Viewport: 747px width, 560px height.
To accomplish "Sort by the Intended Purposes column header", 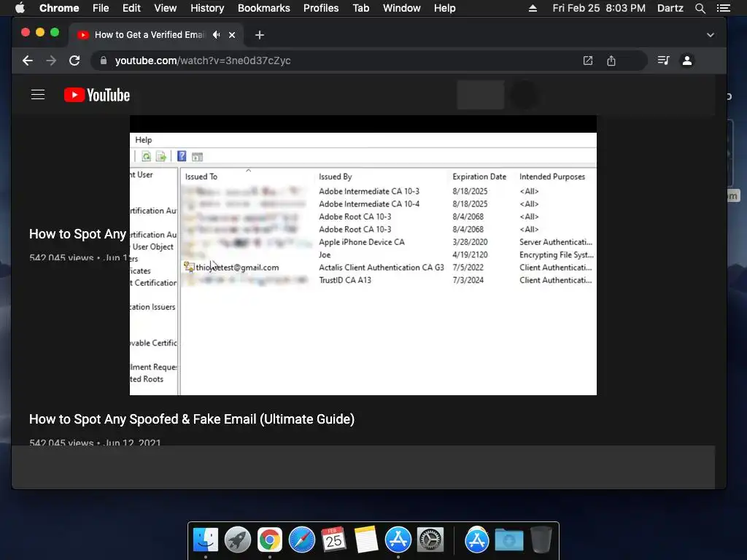I will [552, 176].
